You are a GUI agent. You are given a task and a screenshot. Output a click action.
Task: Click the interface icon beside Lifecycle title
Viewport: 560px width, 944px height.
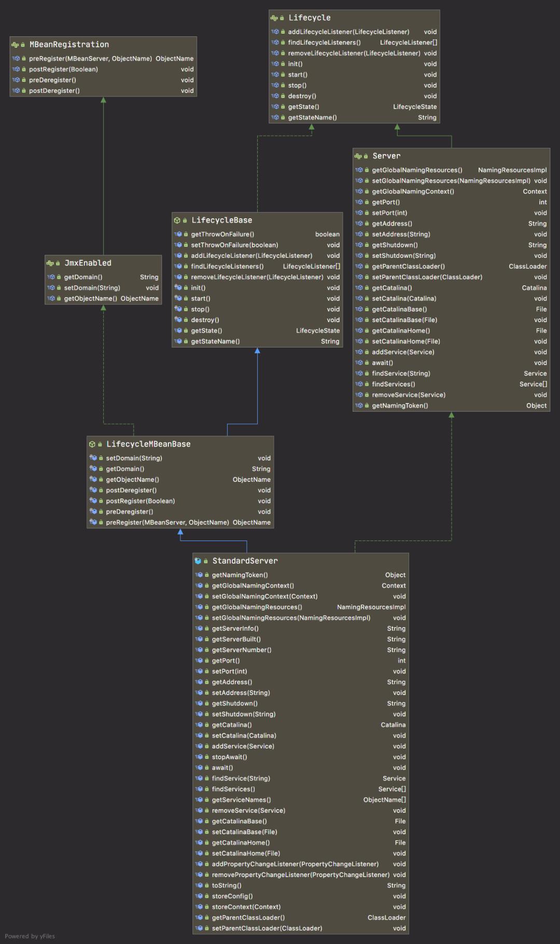274,18
